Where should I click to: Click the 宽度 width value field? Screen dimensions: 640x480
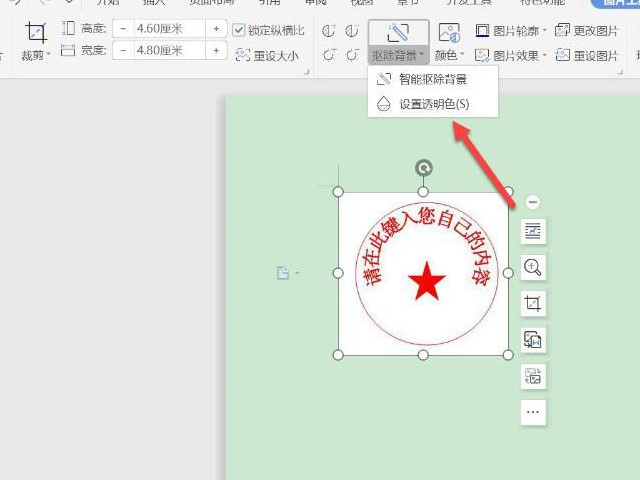click(x=169, y=51)
